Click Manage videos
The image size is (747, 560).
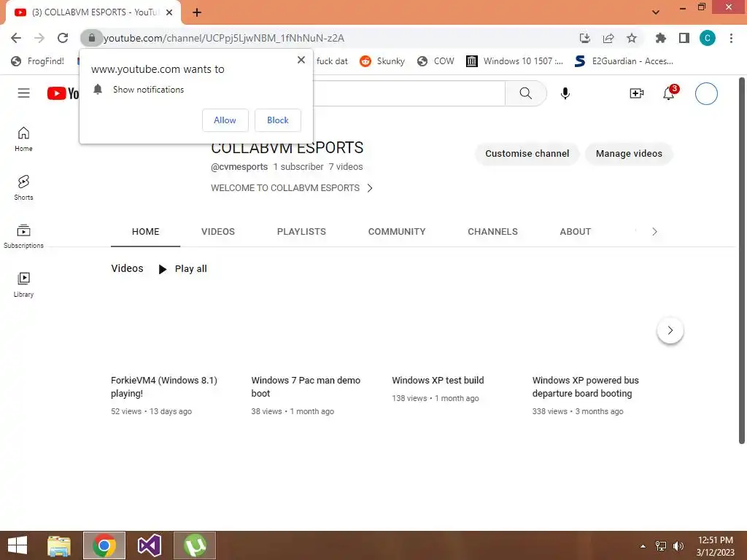pos(629,153)
